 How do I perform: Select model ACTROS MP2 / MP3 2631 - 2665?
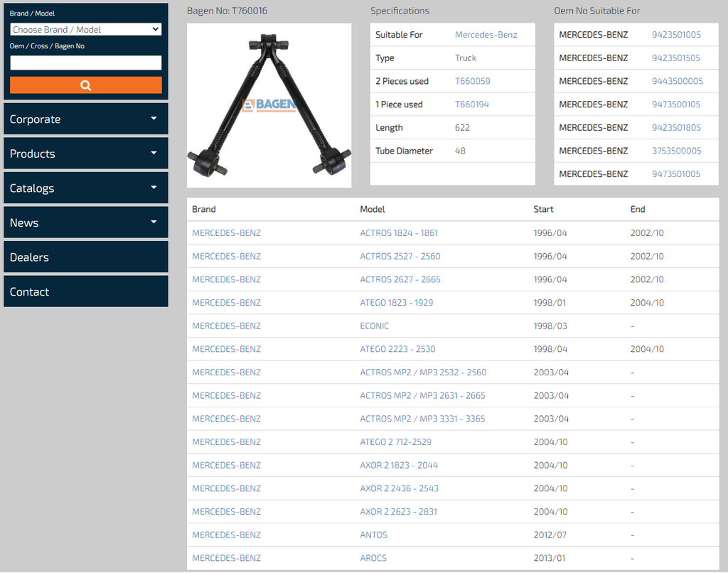pyautogui.click(x=422, y=395)
